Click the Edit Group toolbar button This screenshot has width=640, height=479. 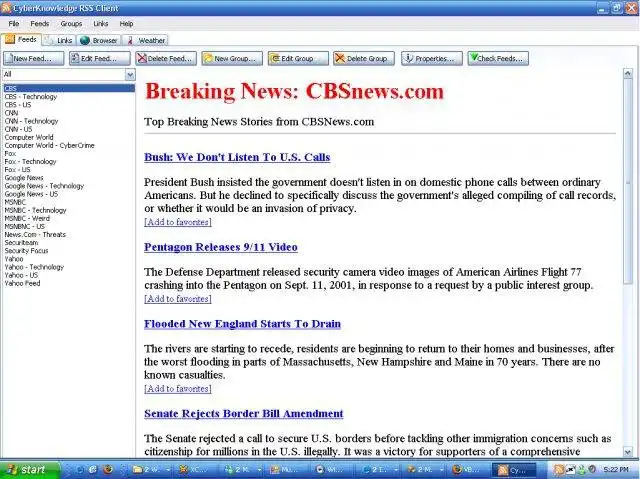point(298,58)
